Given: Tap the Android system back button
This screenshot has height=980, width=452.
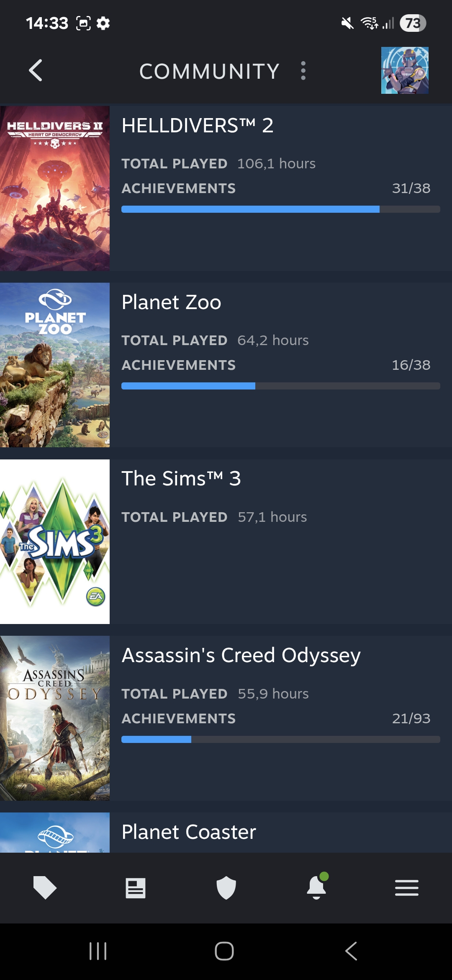Looking at the screenshot, I should click(x=351, y=951).
